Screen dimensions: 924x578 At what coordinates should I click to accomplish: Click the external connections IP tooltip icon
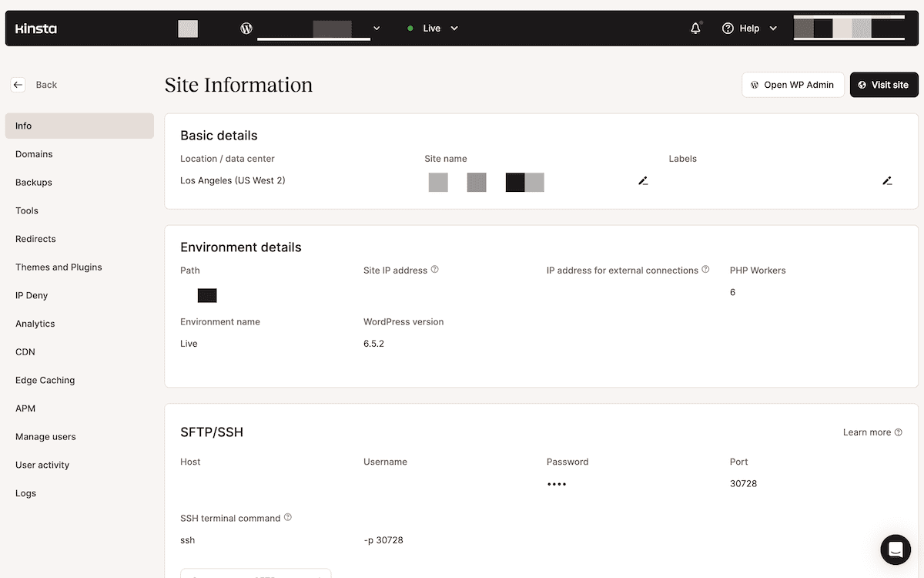point(706,269)
